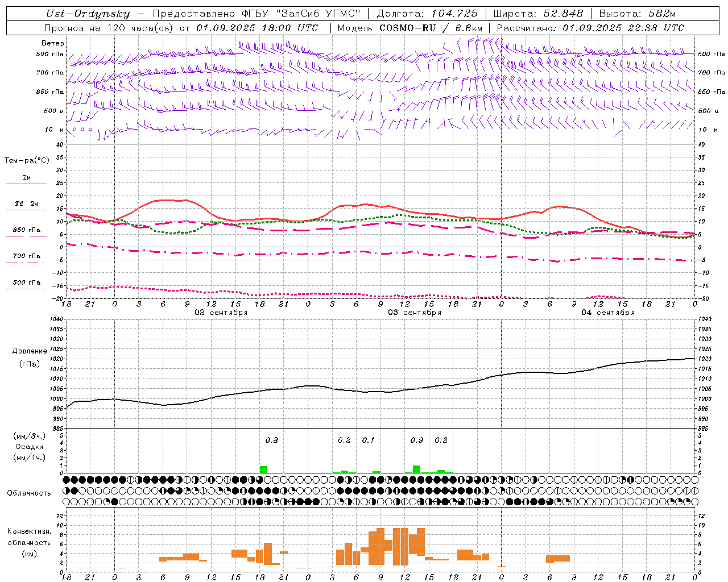Click the 0.8 precipitation amount value

pyautogui.click(x=272, y=440)
